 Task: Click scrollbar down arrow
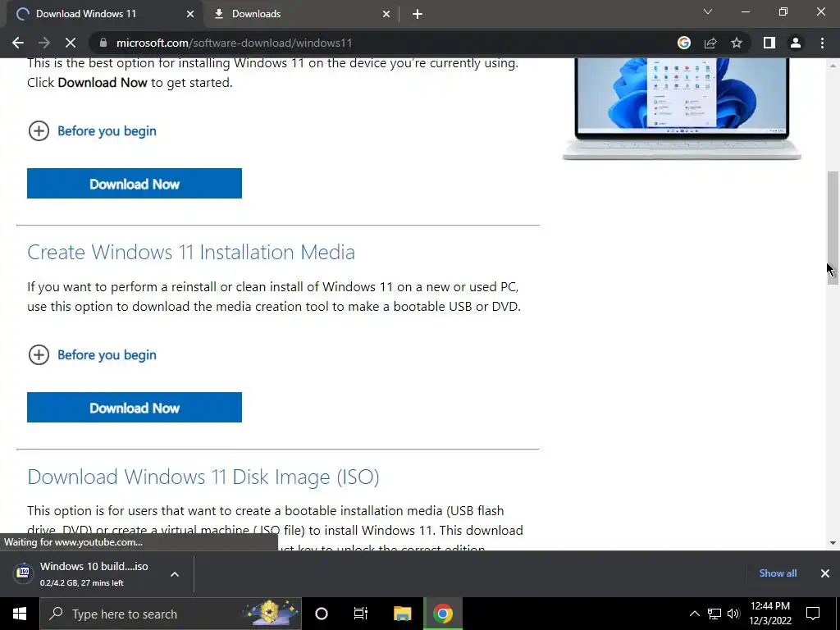(x=833, y=543)
